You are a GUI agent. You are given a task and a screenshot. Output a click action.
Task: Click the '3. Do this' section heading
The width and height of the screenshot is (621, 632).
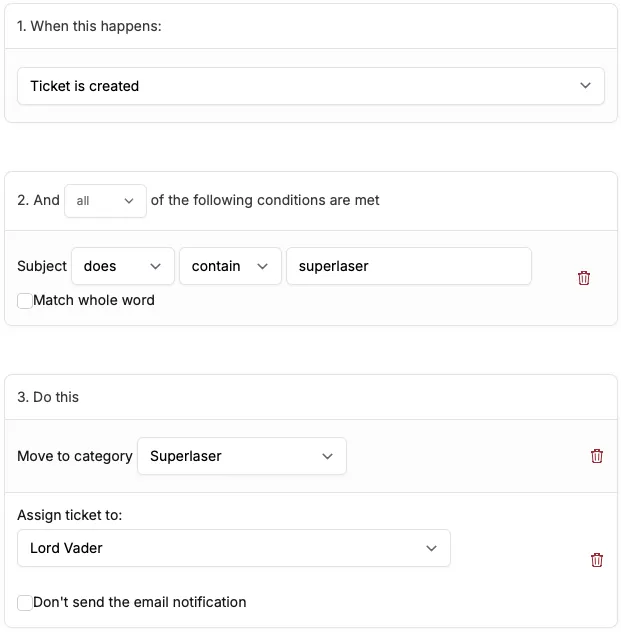click(48, 397)
